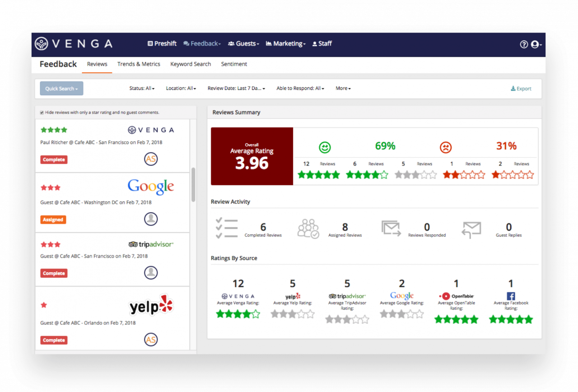This screenshot has height=392, width=578.
Task: Click the Overall Average Rating 3.96 tile
Action: tap(252, 156)
